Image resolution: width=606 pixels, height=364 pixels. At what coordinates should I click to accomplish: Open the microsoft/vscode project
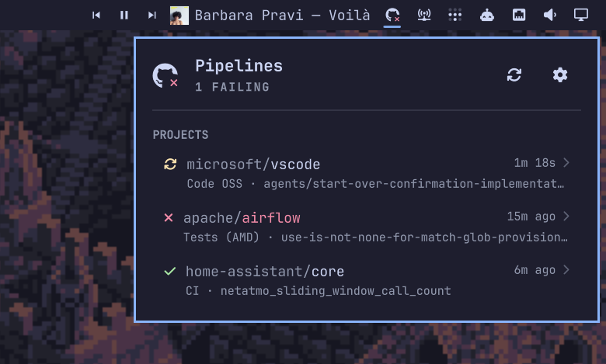point(367,174)
